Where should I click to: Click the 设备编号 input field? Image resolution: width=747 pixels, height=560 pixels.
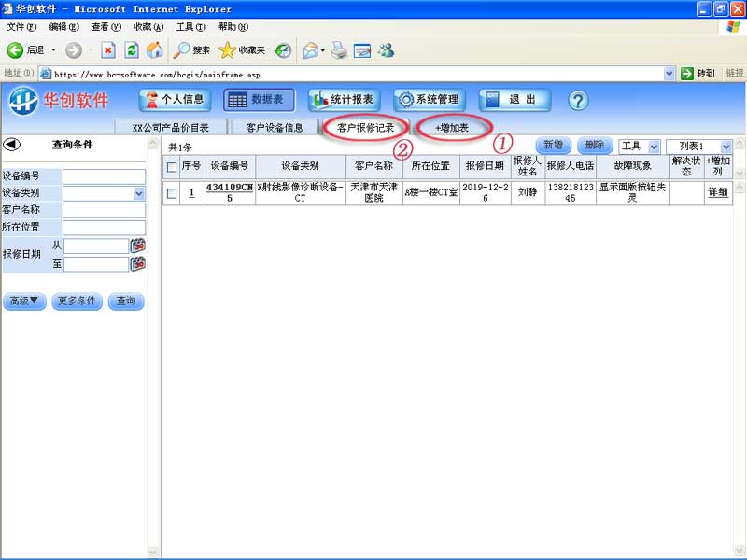point(104,176)
